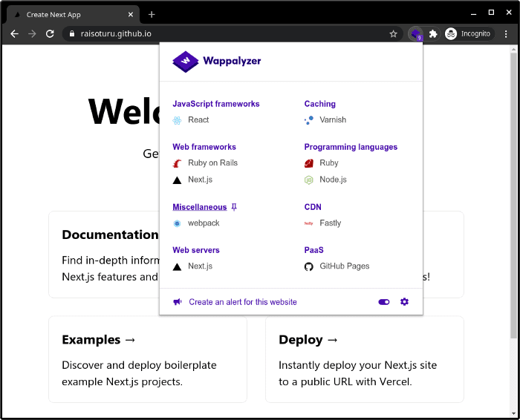Click the GitHub Pages octocat icon
The width and height of the screenshot is (520, 420).
(x=309, y=266)
